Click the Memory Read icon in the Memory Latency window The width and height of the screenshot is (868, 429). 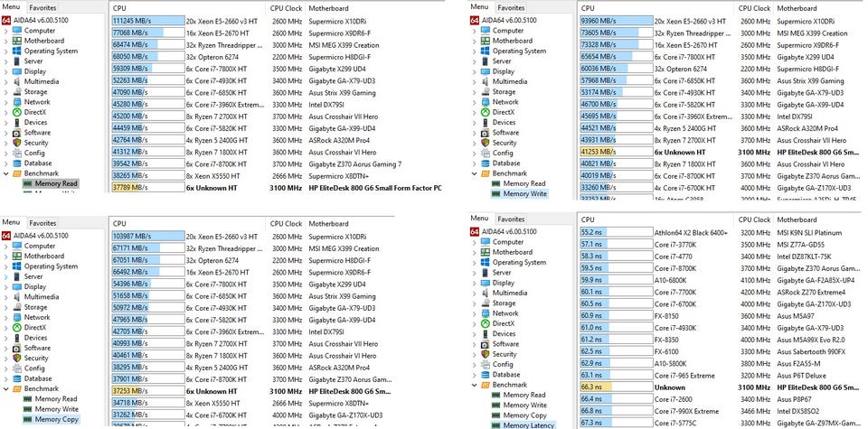(496, 395)
